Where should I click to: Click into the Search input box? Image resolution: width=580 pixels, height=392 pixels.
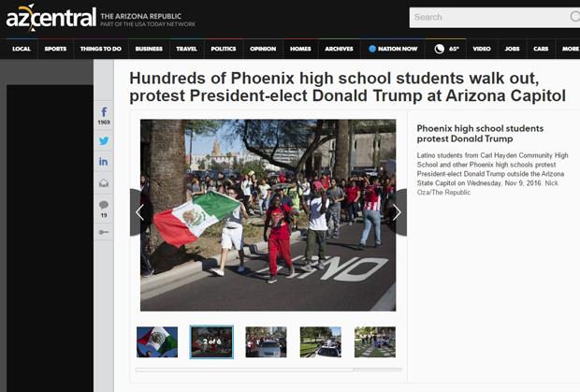(486, 17)
